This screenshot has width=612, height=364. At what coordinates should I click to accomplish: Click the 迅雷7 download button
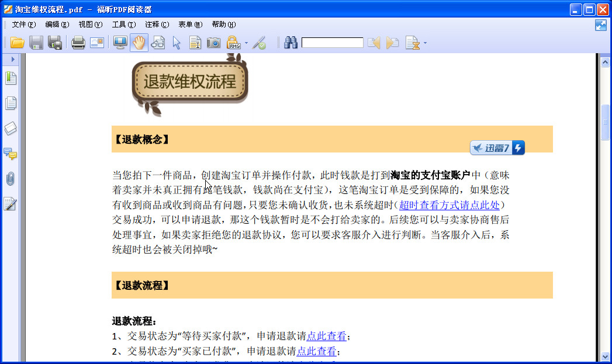point(497,148)
